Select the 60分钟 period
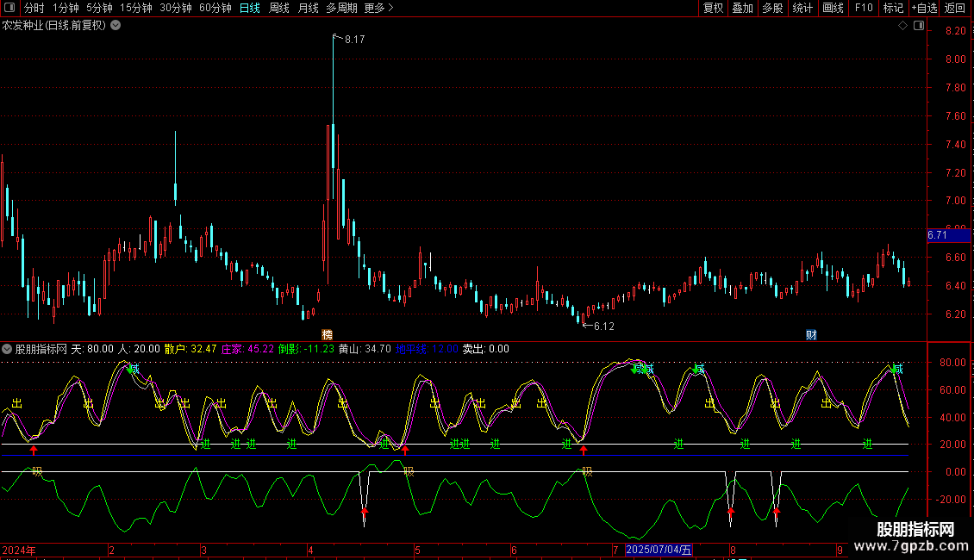Image resolution: width=974 pixels, height=560 pixels. 215,8
